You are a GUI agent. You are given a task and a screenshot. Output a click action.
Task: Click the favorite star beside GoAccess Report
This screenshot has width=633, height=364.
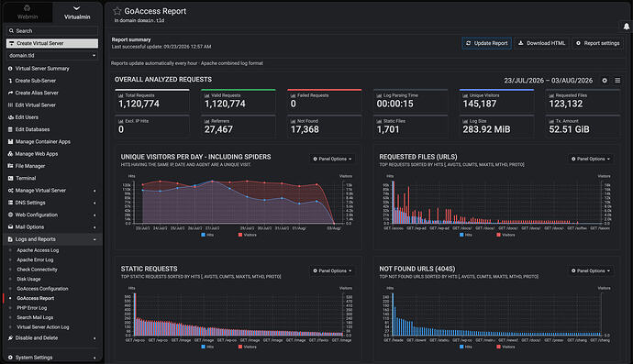click(117, 11)
